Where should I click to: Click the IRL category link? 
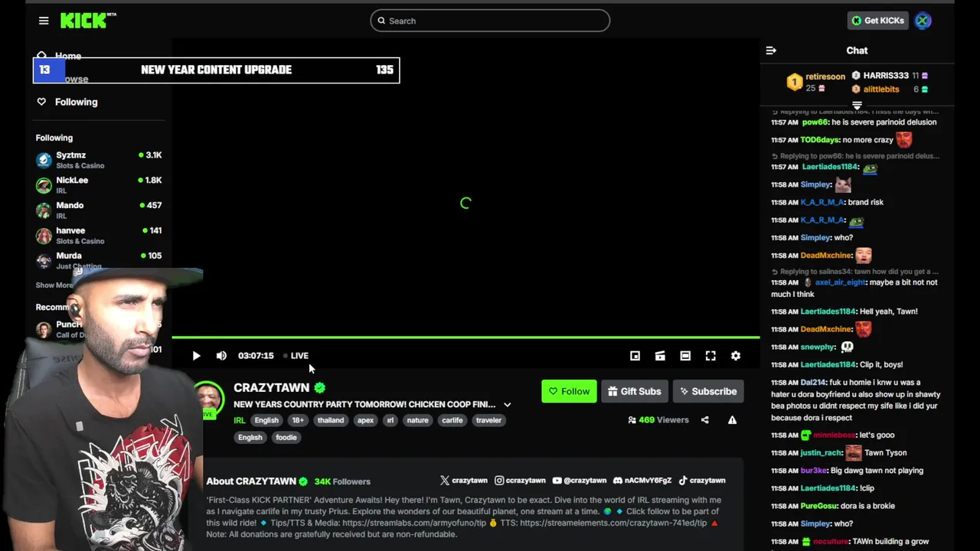[x=240, y=420]
